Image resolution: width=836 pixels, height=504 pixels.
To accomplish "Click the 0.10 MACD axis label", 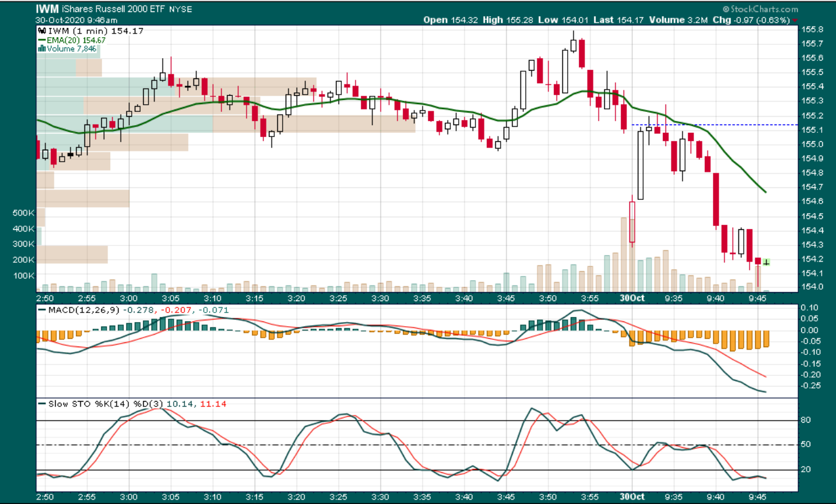I will point(811,308).
